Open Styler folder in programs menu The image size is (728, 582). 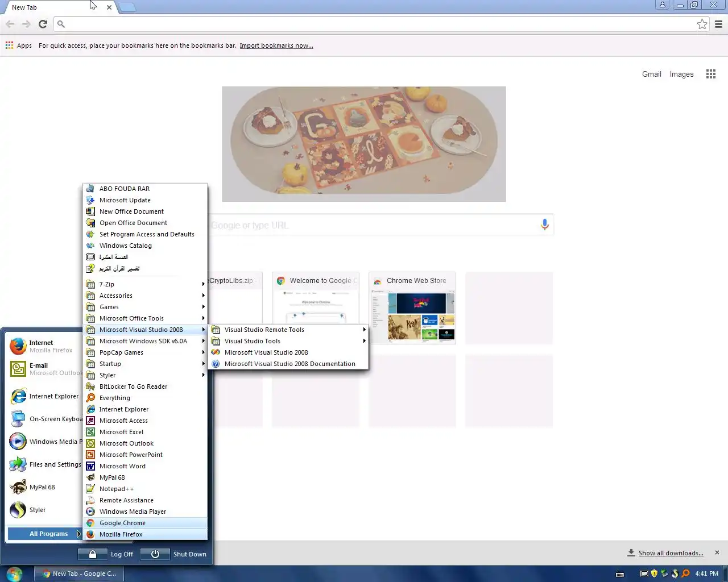pos(145,375)
